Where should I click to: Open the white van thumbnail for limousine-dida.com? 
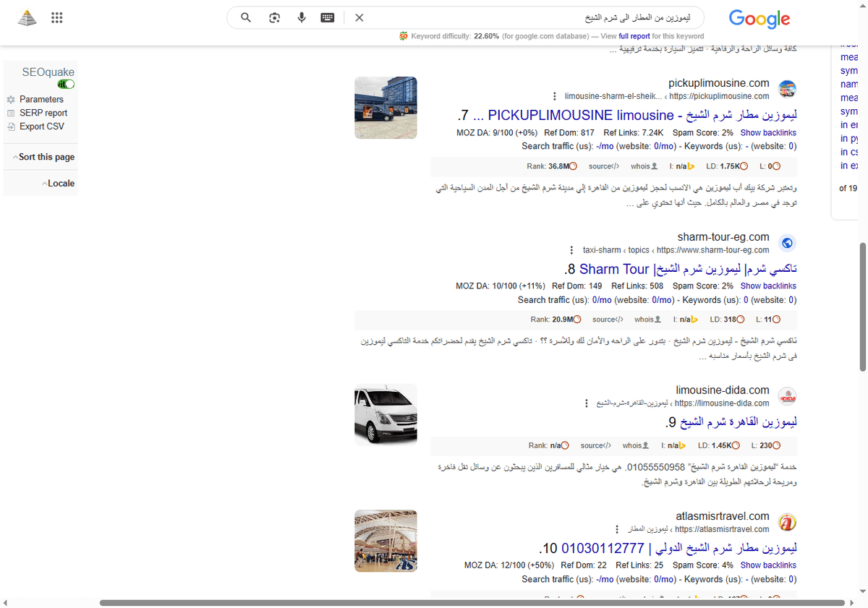point(386,415)
